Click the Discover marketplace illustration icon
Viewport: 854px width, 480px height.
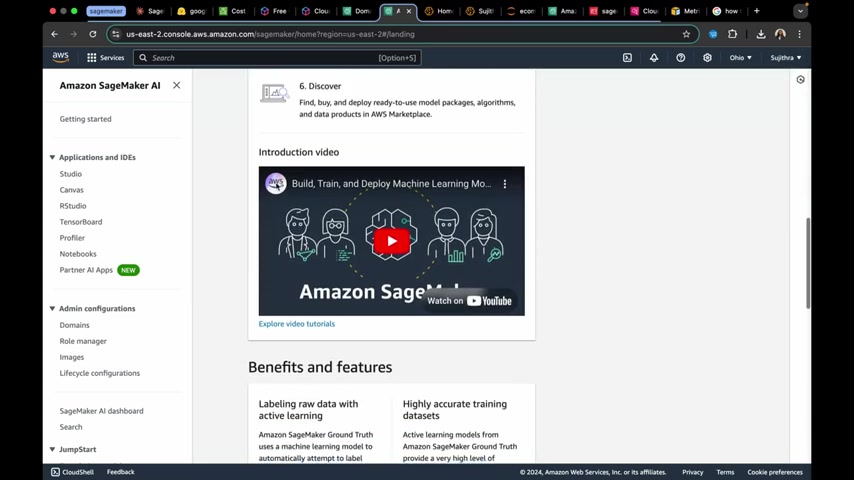(274, 94)
